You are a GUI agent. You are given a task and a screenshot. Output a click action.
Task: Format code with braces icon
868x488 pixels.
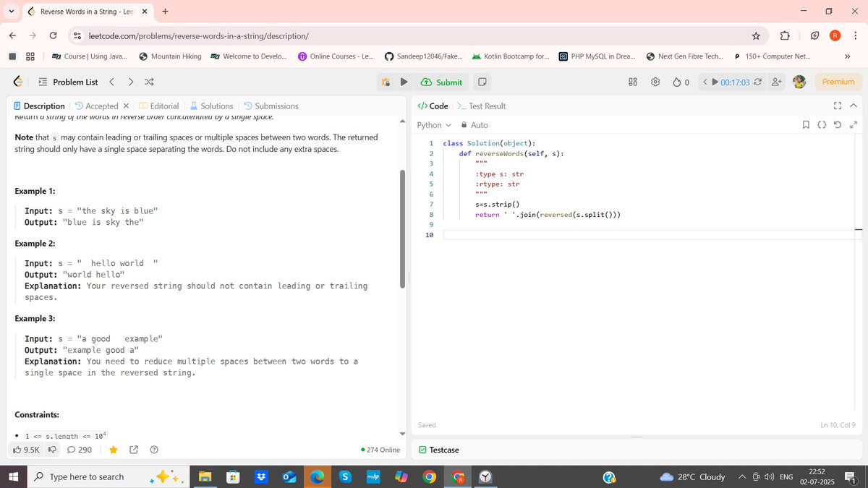[x=822, y=125]
